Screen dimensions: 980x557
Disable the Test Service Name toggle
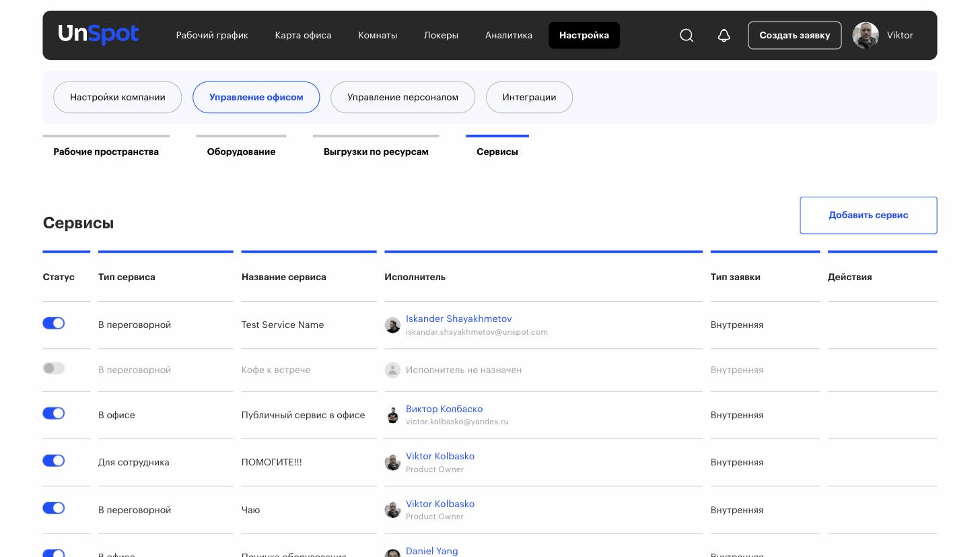coord(54,323)
